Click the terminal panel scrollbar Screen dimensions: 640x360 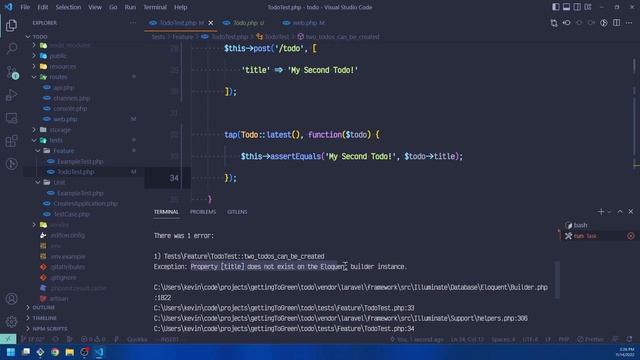(557, 280)
